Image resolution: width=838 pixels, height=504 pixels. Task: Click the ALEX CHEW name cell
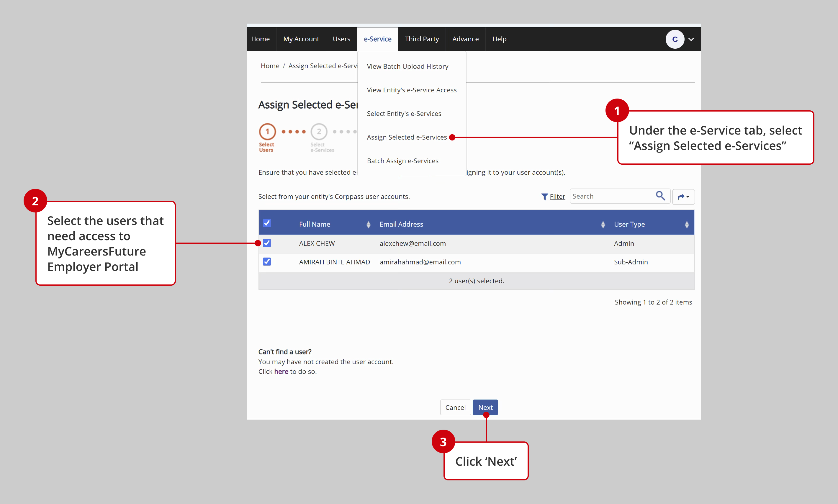pos(317,243)
